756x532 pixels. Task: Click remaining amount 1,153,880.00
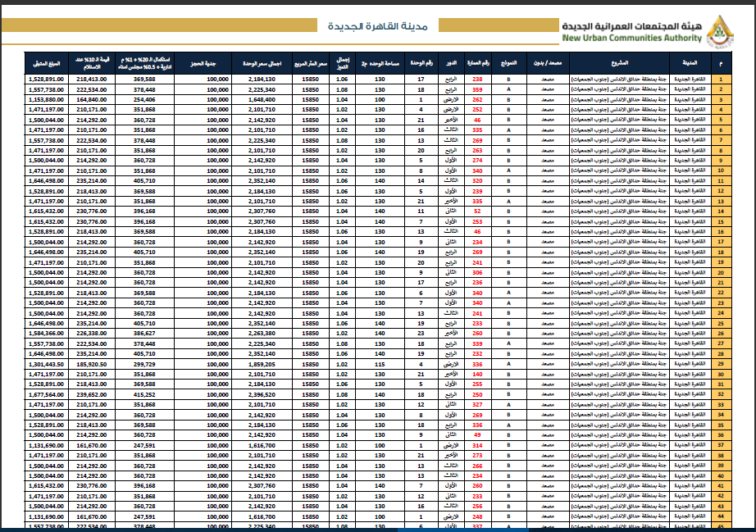pyautogui.click(x=46, y=100)
